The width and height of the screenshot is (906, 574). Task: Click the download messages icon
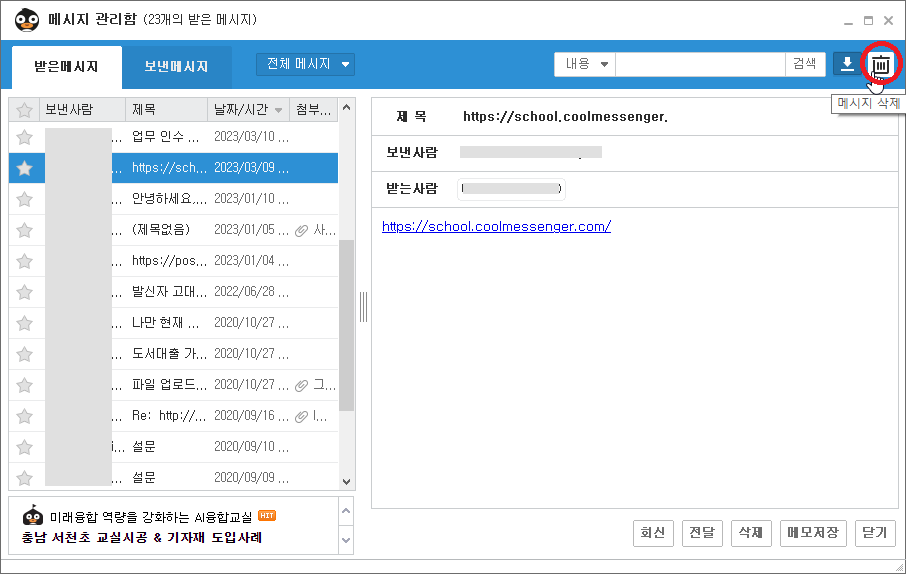click(847, 64)
